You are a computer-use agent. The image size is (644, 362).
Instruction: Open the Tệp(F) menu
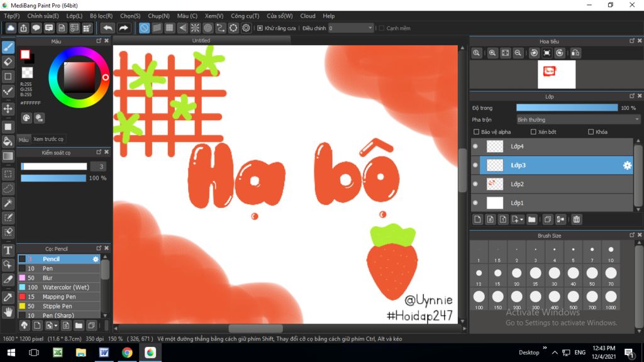coord(12,16)
